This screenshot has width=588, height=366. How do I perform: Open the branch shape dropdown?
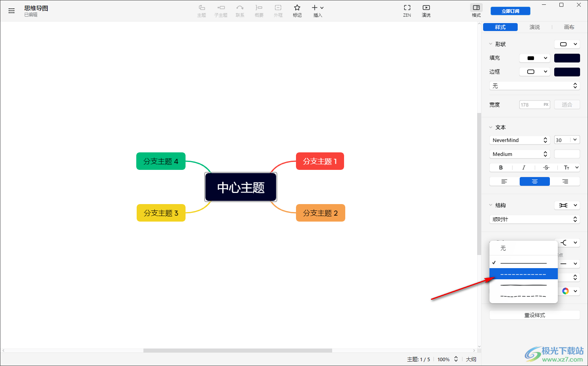point(569,243)
